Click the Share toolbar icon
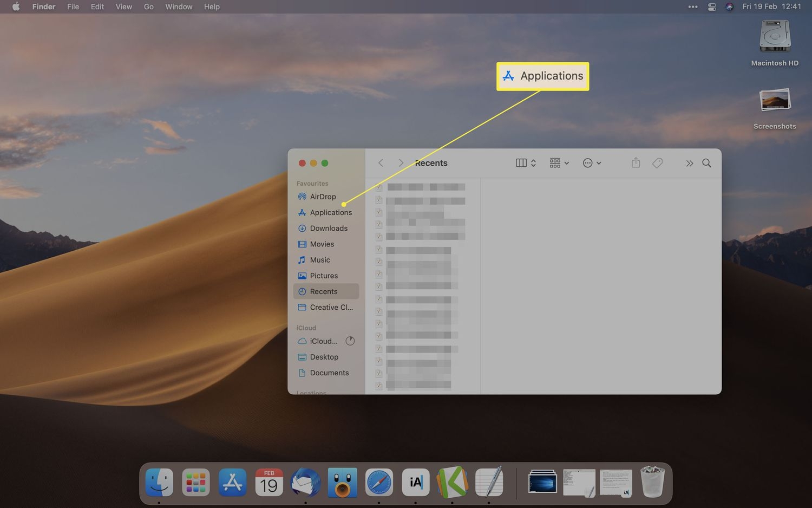812x508 pixels. tap(636, 163)
